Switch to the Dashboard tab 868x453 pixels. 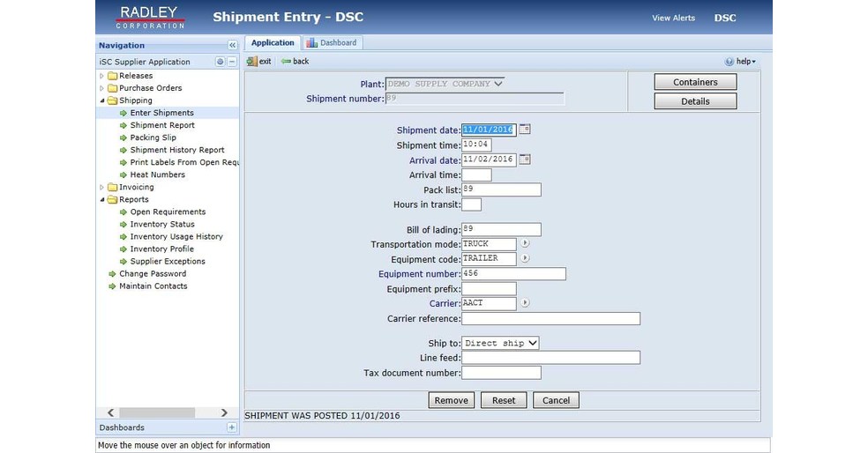(x=333, y=42)
